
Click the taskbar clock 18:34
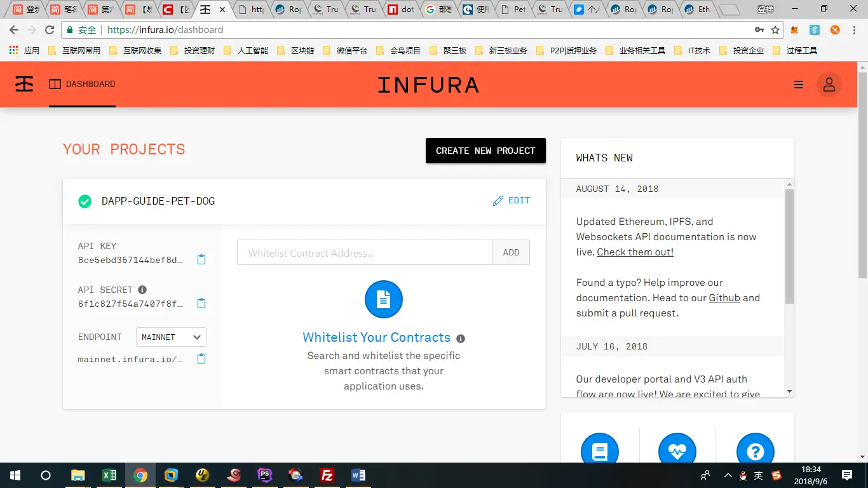point(811,470)
